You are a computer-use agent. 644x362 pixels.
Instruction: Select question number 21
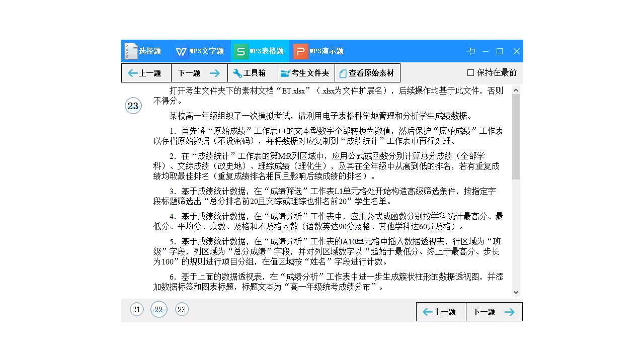coord(136,310)
